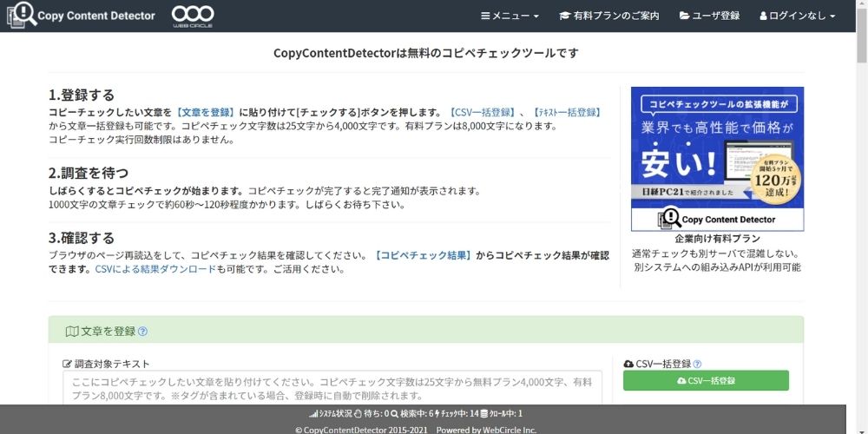Follow the 【コピペチェック結果】 link
Viewport: 868px width, 434px height.
[423, 255]
